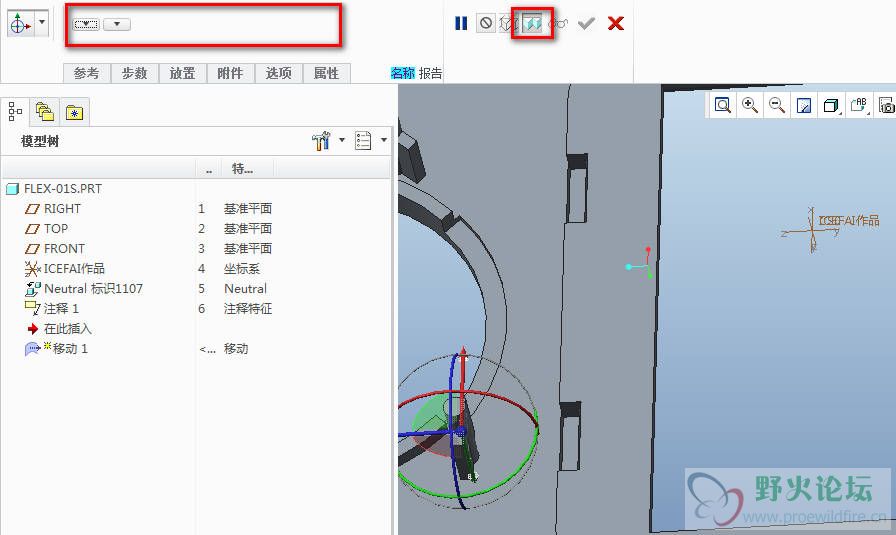The height and width of the screenshot is (535, 896).
Task: Click the view manager camera icon
Action: tap(886, 105)
